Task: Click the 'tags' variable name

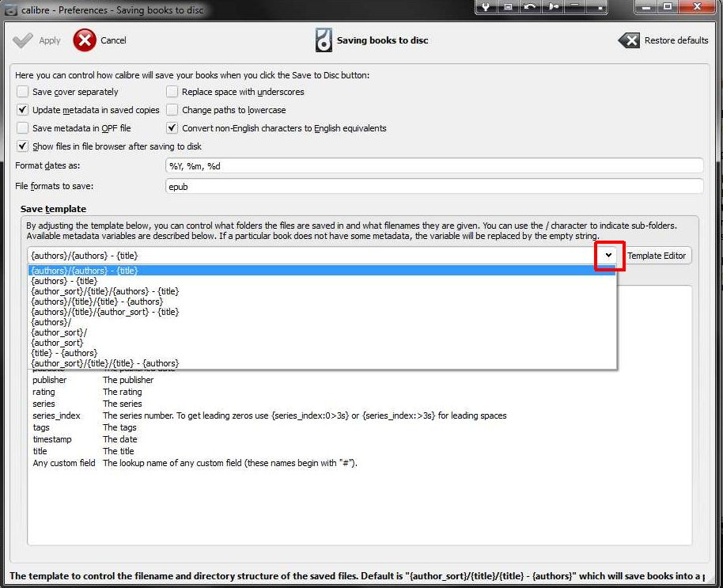Action: click(41, 427)
